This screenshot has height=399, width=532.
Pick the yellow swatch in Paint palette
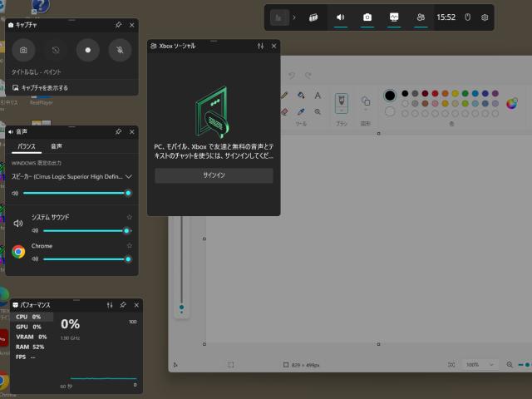(x=456, y=93)
